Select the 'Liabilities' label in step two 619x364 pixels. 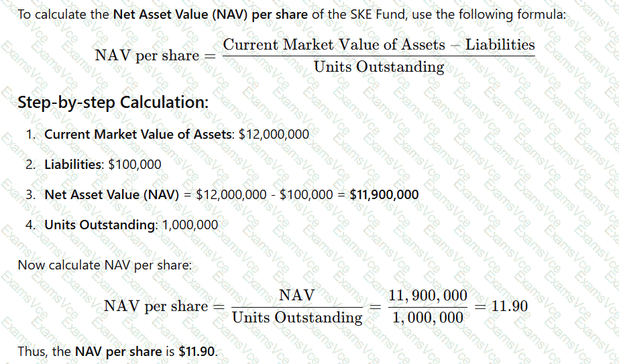(x=73, y=164)
